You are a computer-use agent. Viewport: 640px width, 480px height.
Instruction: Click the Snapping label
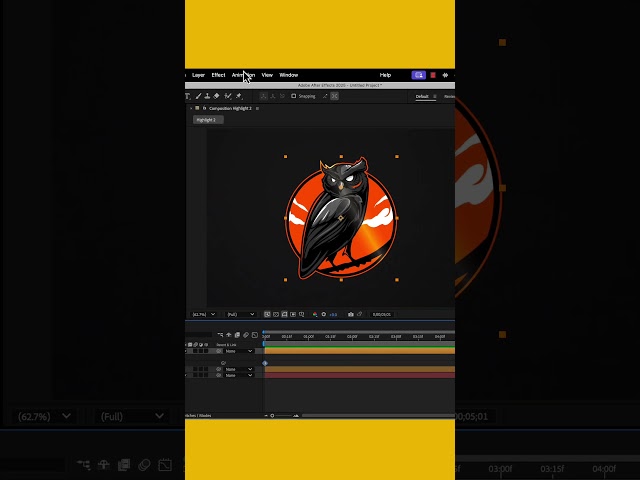[307, 96]
